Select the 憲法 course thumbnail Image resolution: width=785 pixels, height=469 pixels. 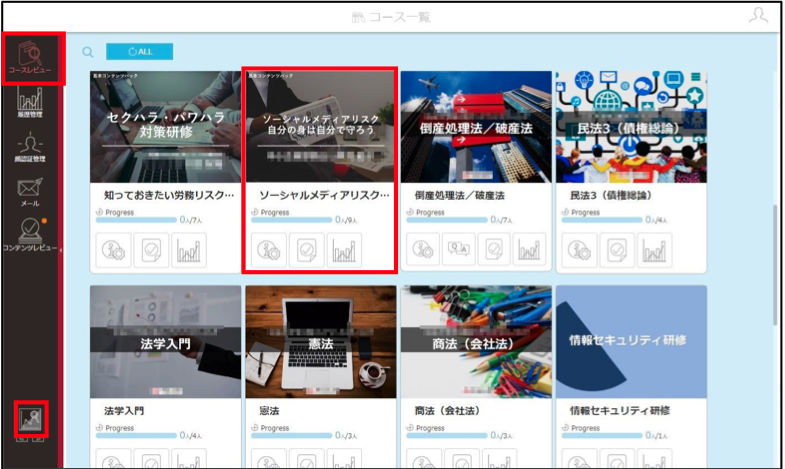[320, 342]
